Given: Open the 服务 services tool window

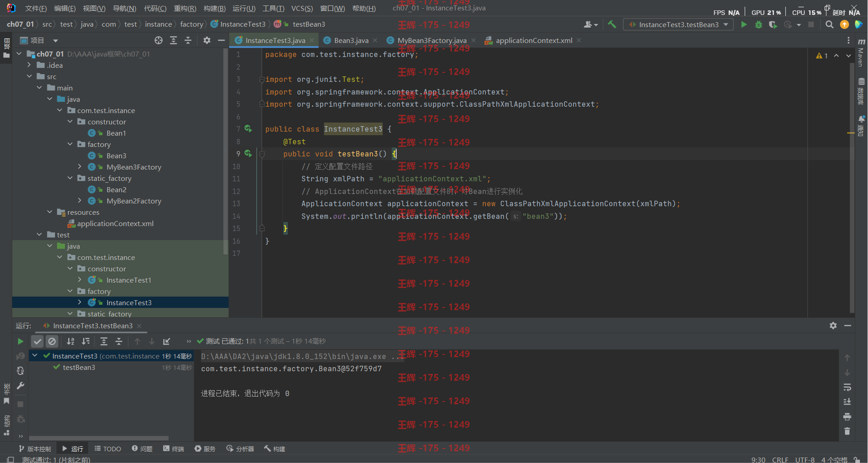Looking at the screenshot, I should (205, 449).
